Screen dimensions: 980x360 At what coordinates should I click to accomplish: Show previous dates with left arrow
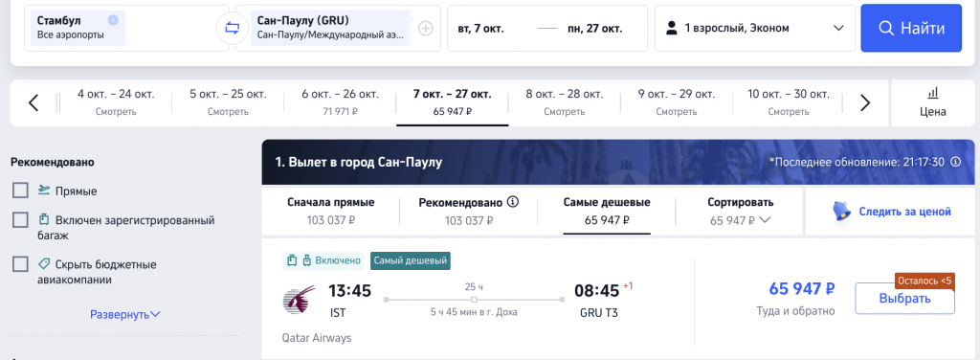point(33,102)
